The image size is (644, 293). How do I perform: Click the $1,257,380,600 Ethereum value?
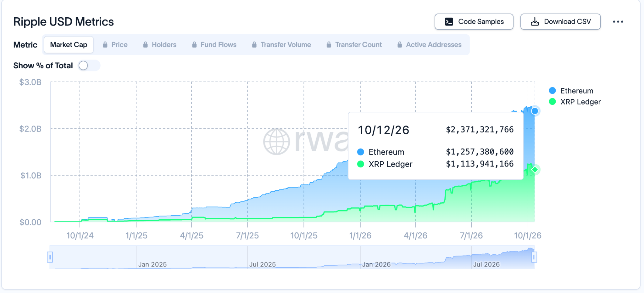(x=480, y=152)
